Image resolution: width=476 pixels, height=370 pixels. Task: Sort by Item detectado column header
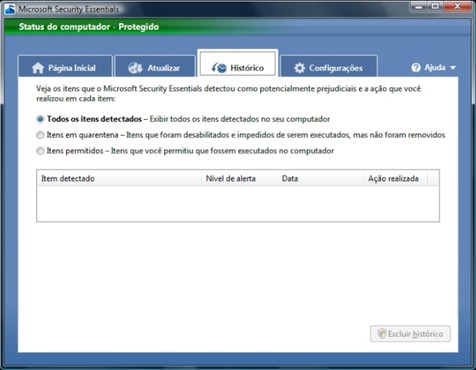119,178
